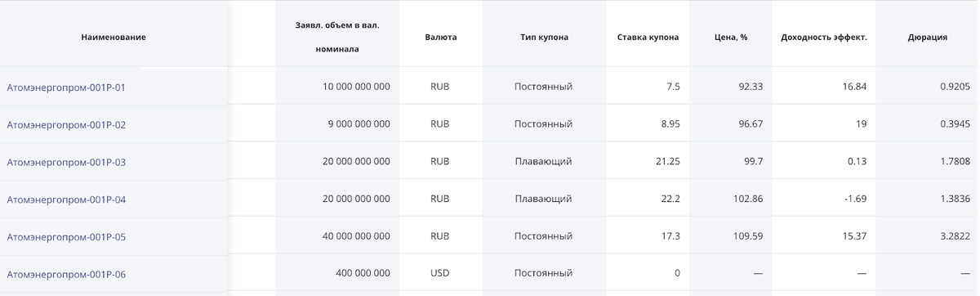Viewport: 980px width, 296px height.
Task: Sort by the Валюта column header
Action: [441, 37]
